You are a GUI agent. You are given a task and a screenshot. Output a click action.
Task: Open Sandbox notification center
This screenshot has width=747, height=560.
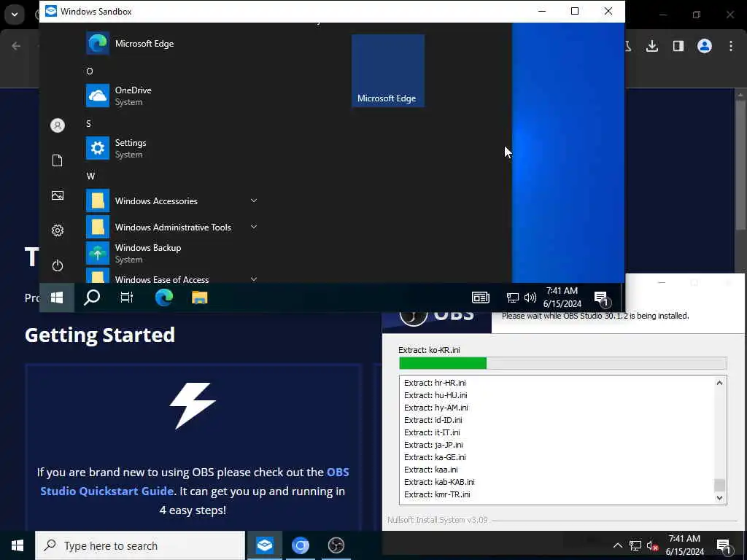pos(602,298)
